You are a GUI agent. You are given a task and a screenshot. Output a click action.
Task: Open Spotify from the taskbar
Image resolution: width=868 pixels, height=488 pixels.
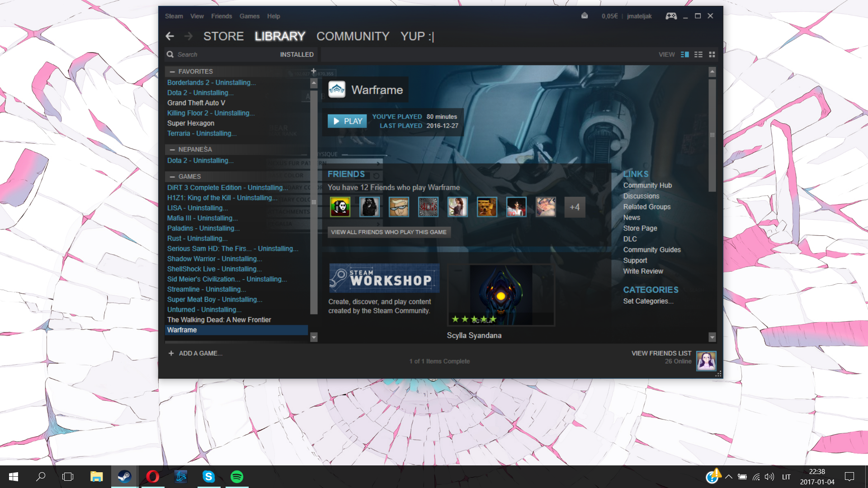tap(236, 477)
